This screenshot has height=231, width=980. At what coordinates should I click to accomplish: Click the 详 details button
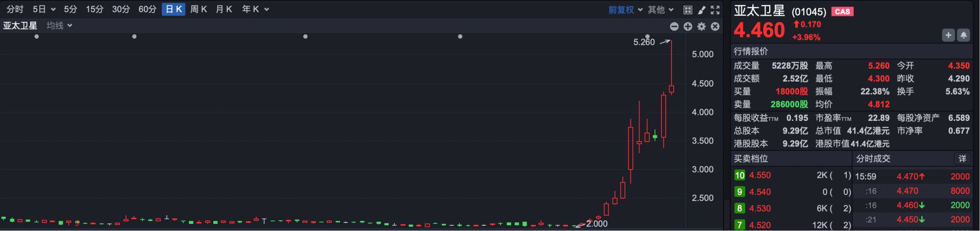click(962, 159)
